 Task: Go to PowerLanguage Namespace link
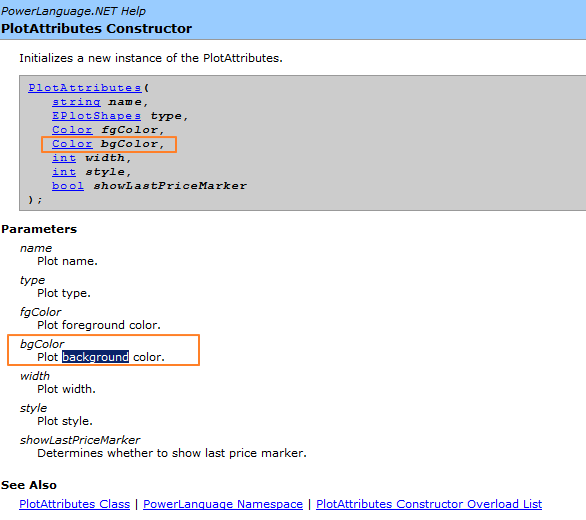(x=223, y=504)
